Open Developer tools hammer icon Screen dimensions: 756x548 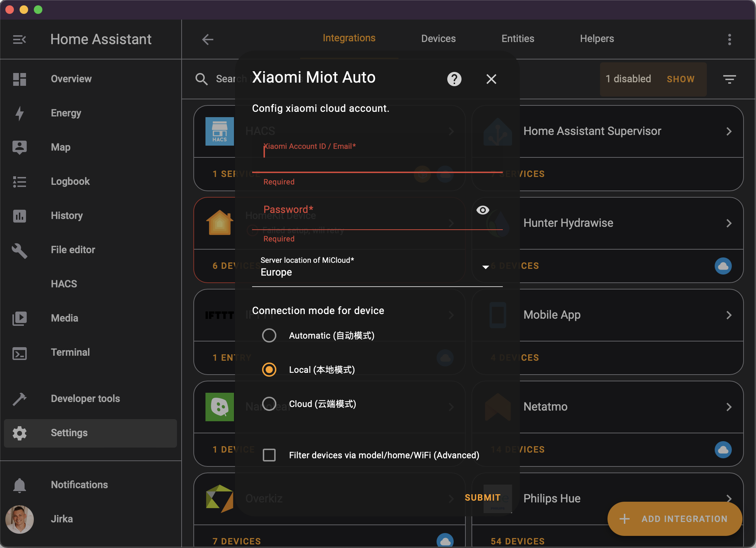(x=19, y=399)
